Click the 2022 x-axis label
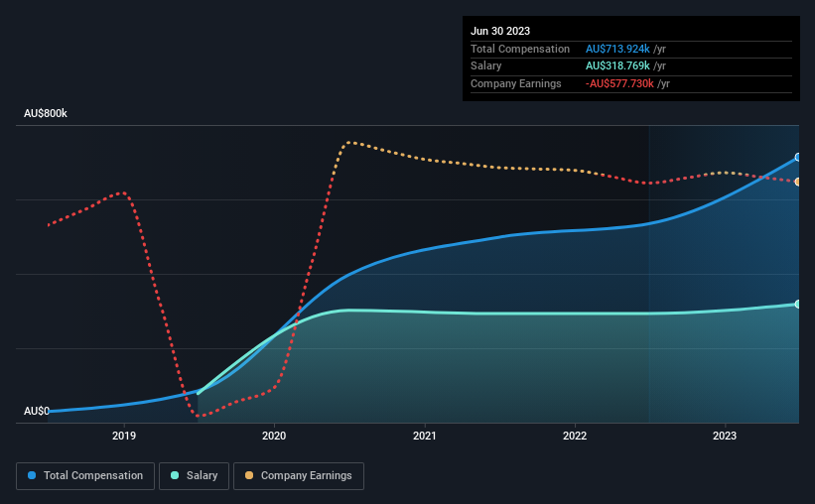Screen dimensions: 815x504 (575, 436)
